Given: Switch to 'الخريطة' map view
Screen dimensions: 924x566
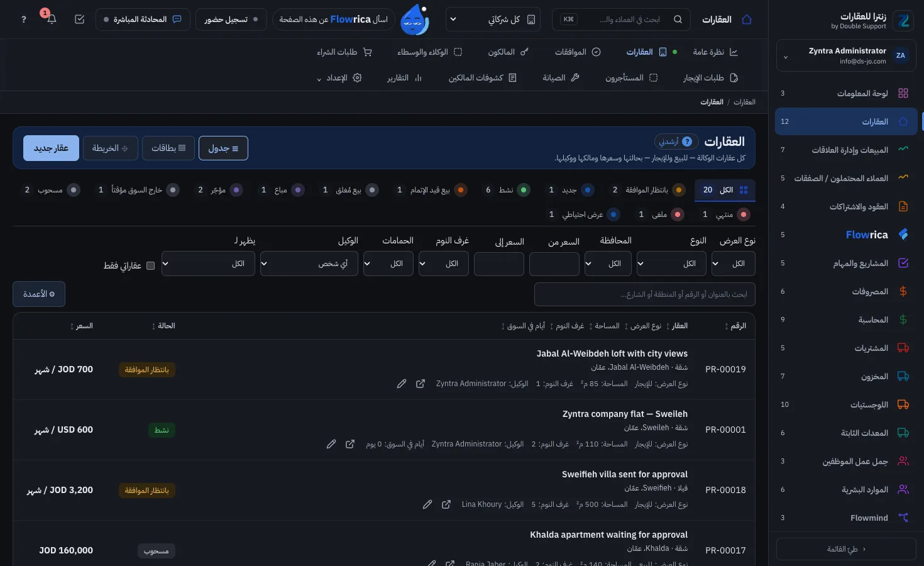Looking at the screenshot, I should coord(110,148).
